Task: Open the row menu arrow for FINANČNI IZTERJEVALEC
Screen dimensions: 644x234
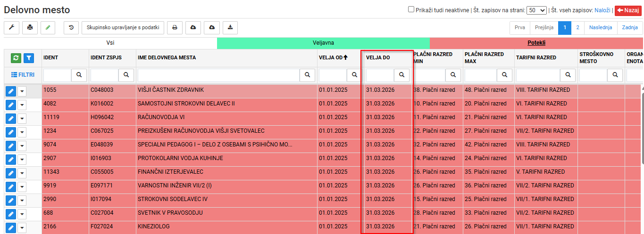Action: 22,174
